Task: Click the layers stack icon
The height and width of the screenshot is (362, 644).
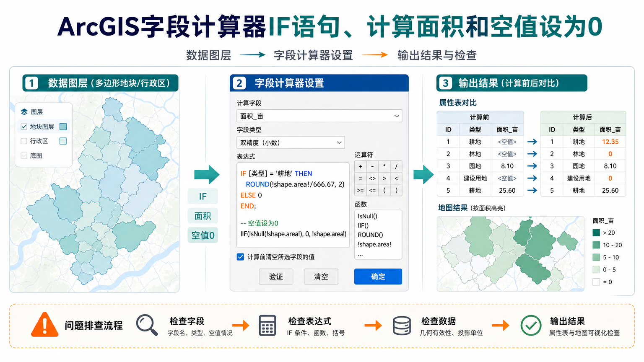Action: tap(24, 112)
